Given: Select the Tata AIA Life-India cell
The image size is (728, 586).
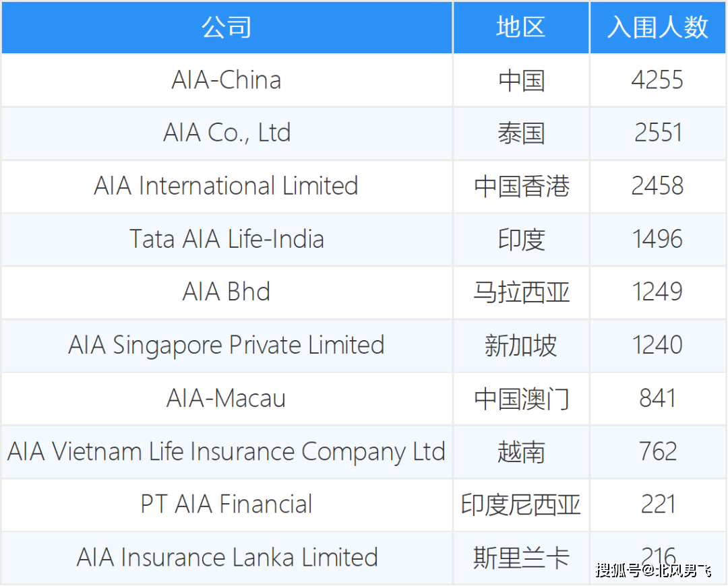Looking at the screenshot, I should (x=226, y=239).
